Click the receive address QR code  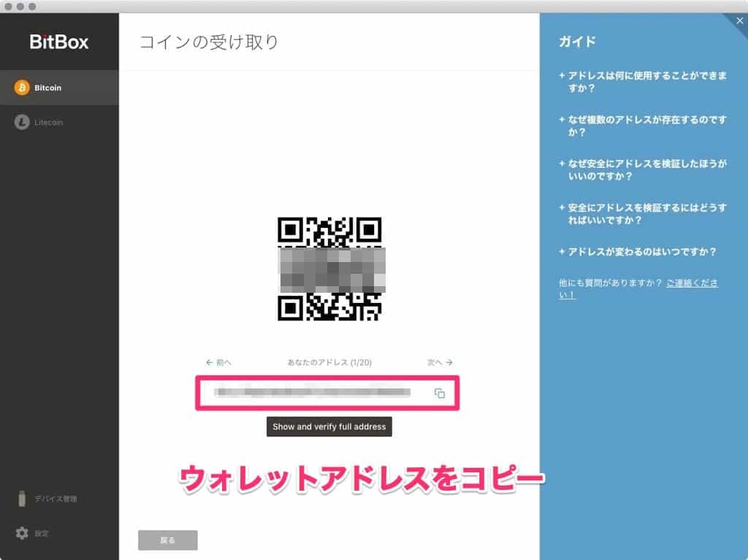330,269
